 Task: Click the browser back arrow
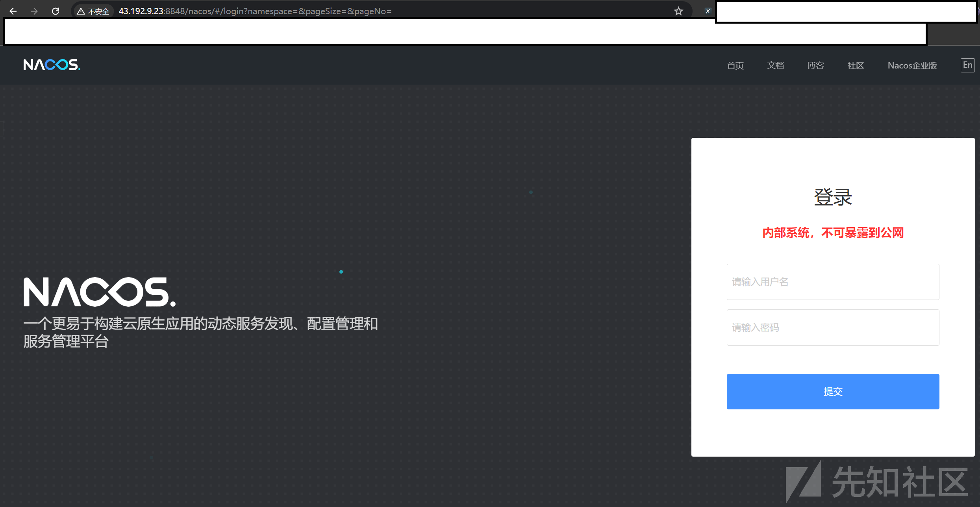click(13, 11)
